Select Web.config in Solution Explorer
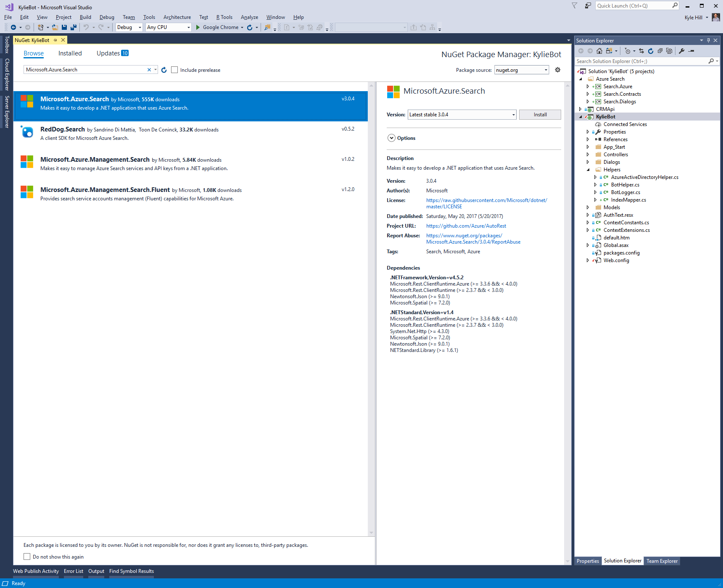This screenshot has width=723, height=588. [x=616, y=260]
